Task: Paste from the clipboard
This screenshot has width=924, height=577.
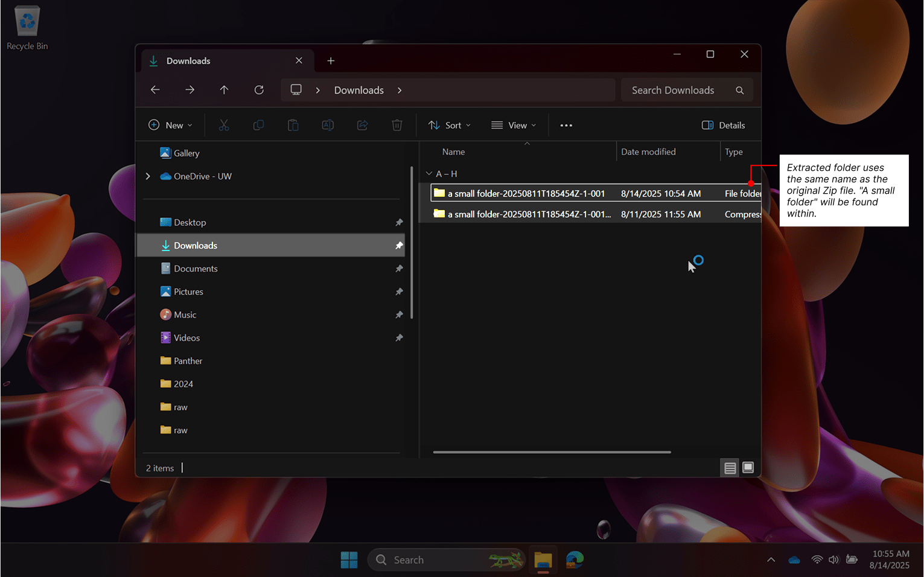Action: (x=293, y=125)
